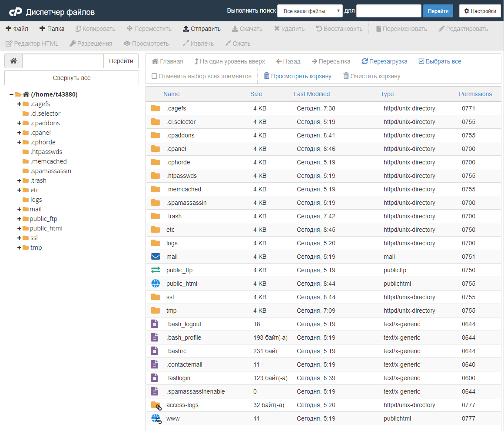
Task: Expand the public_html folder in tree
Action: [x=19, y=228]
